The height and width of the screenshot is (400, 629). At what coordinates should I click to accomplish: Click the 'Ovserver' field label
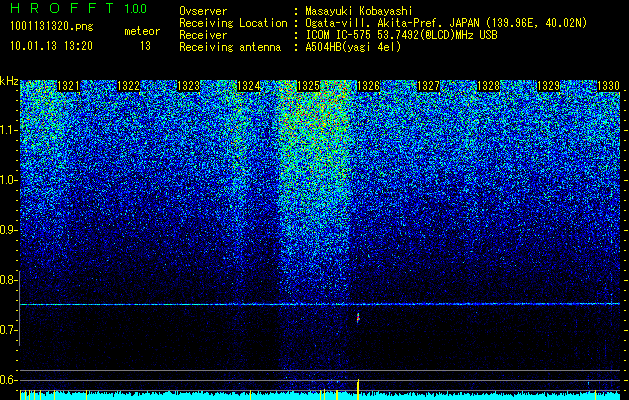pyautogui.click(x=203, y=11)
